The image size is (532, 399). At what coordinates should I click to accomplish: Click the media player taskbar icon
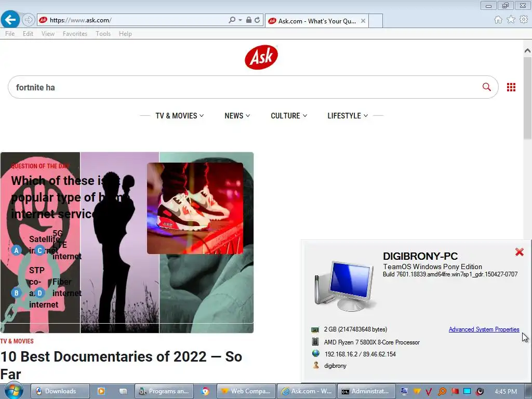point(101,391)
